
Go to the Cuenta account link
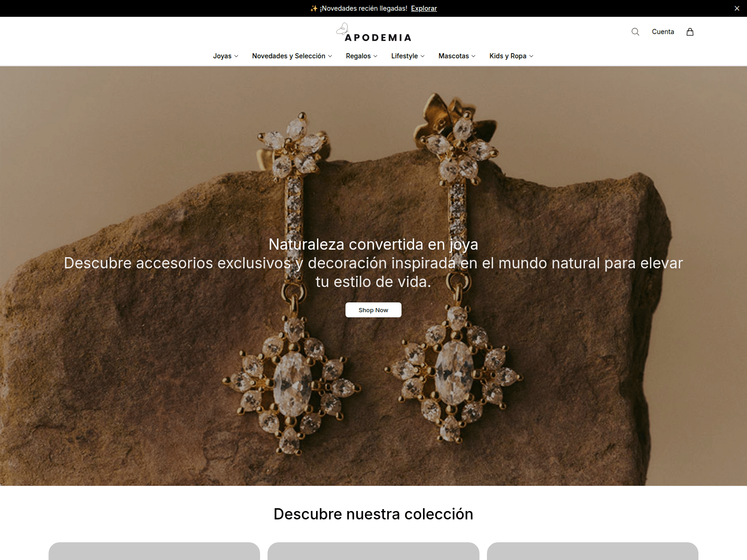[663, 32]
